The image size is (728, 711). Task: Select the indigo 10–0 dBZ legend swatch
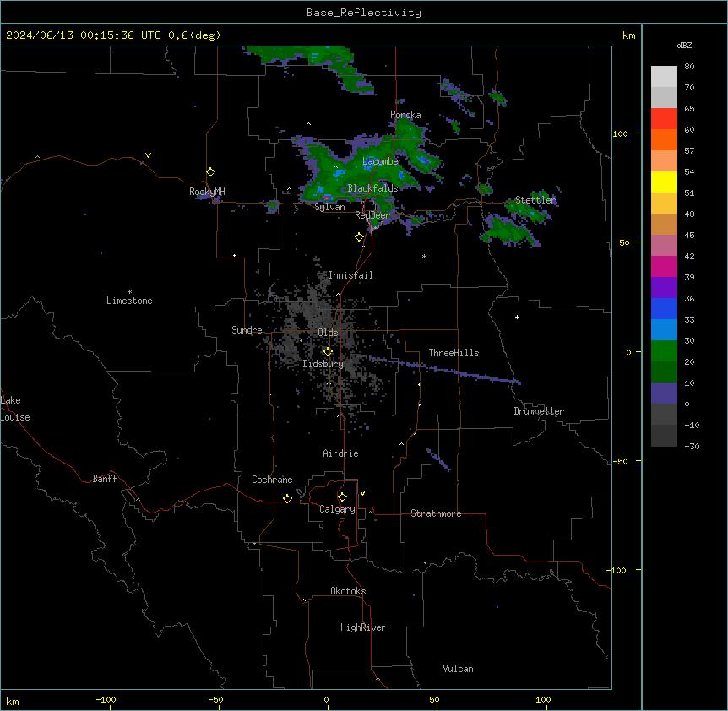tap(664, 393)
